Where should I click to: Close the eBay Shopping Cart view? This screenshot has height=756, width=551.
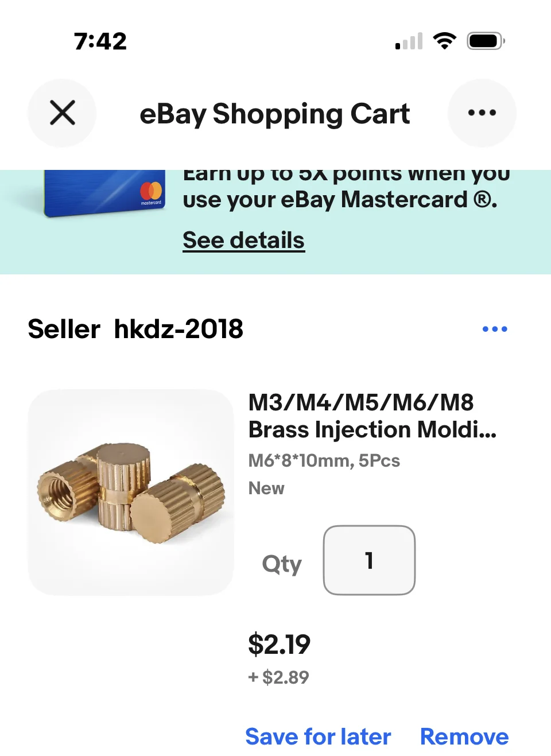point(62,113)
